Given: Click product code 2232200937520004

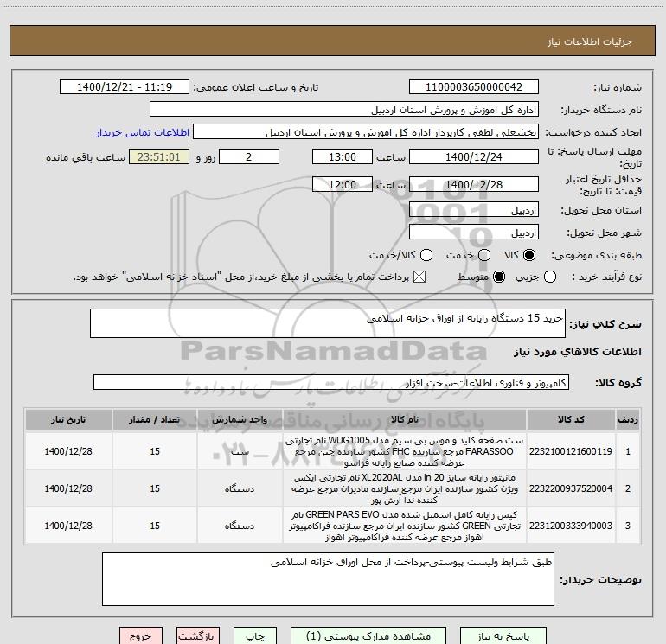Looking at the screenshot, I should (571, 488).
